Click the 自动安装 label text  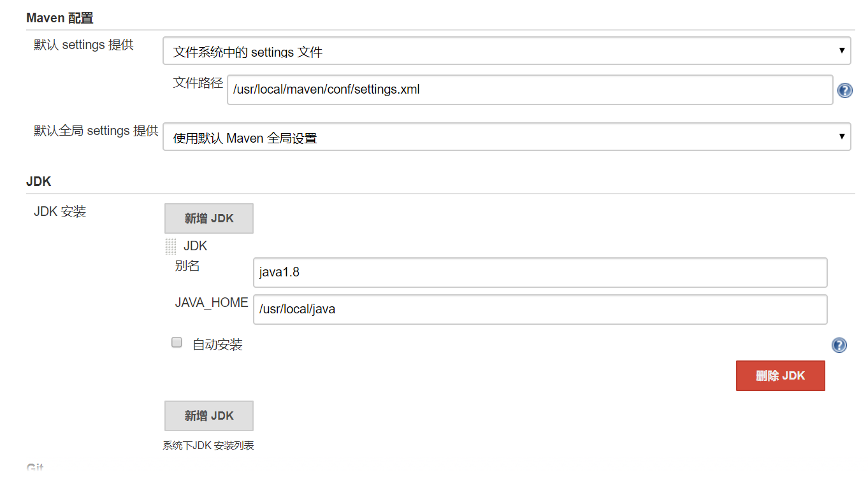tap(218, 345)
